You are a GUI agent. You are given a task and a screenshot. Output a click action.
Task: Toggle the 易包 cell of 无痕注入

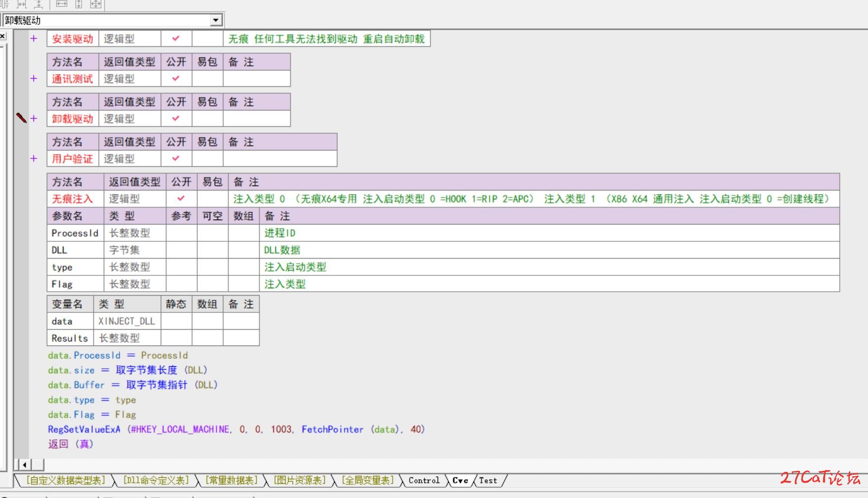pos(213,199)
